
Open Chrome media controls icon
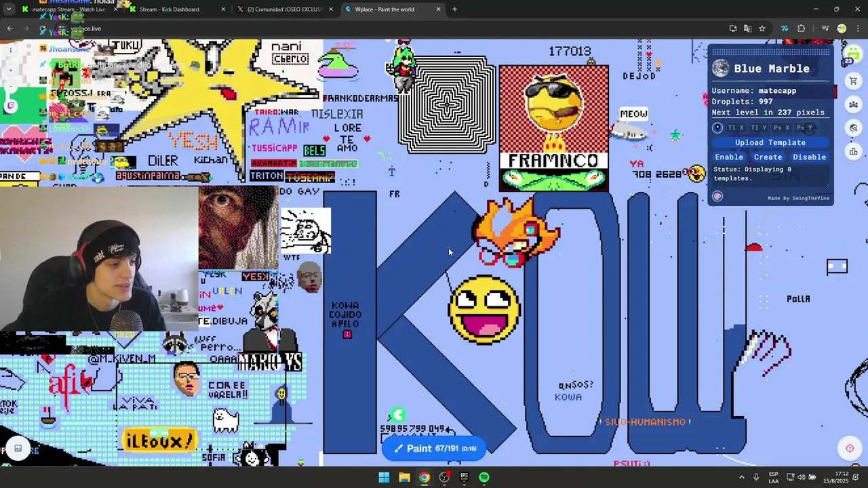click(x=825, y=28)
